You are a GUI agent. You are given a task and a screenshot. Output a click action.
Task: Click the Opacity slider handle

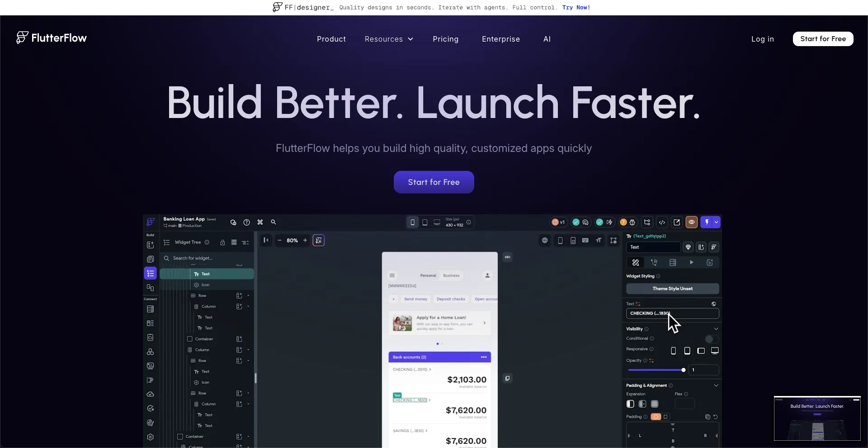click(x=684, y=370)
